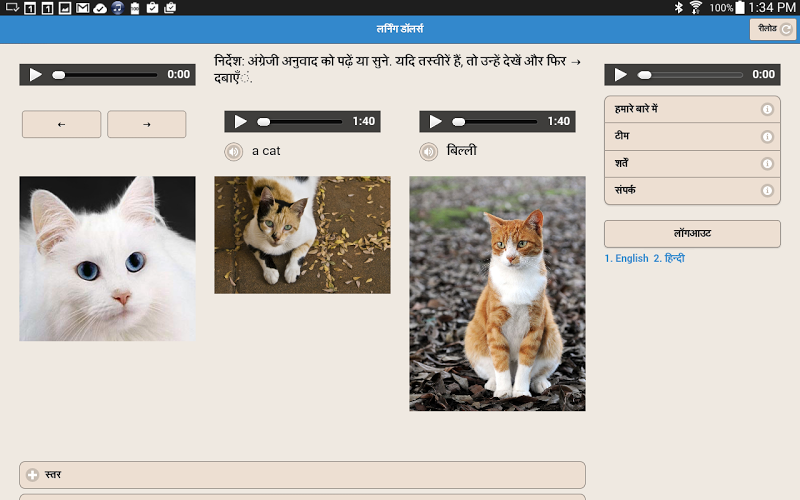Tap the Bluetooth status bar icon

pos(679,8)
